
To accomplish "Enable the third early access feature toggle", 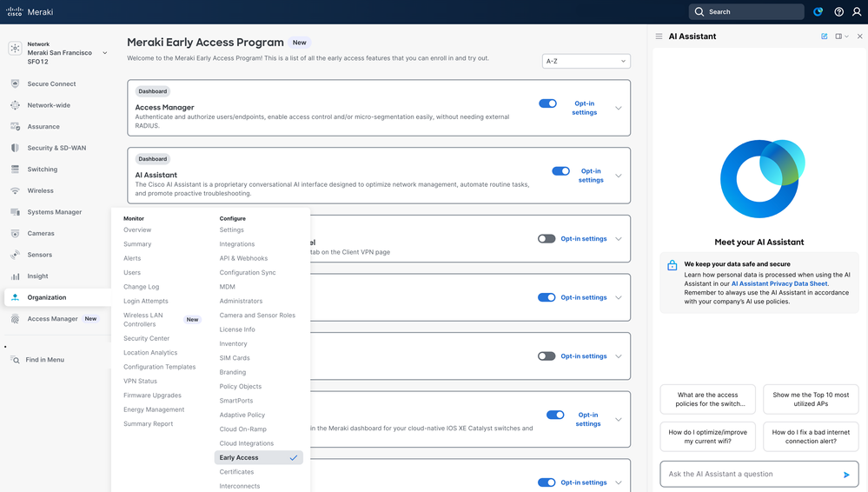I will (546, 239).
